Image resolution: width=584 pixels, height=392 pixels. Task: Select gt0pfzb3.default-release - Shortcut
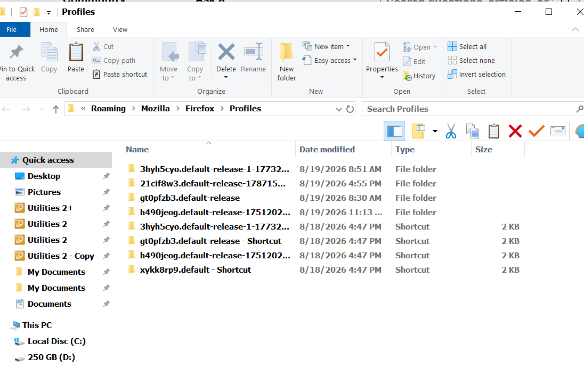pyautogui.click(x=210, y=241)
